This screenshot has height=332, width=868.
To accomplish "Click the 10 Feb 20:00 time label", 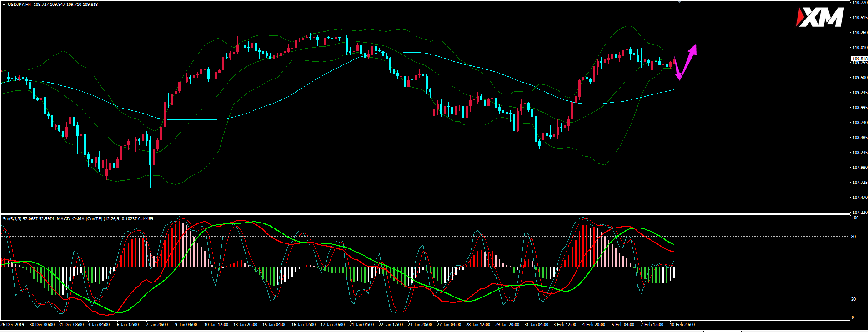I will coord(682,325).
